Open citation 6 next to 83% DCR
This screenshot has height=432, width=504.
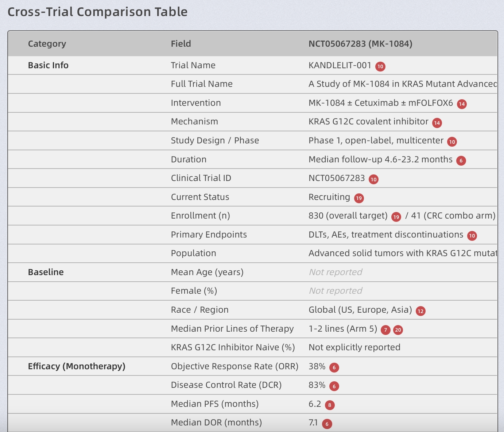334,386
